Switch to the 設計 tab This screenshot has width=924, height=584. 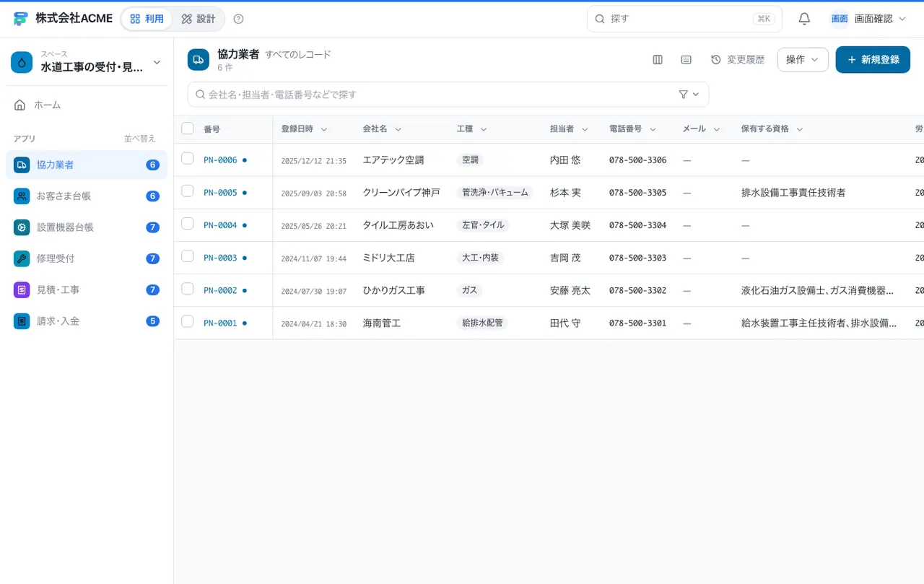click(199, 19)
